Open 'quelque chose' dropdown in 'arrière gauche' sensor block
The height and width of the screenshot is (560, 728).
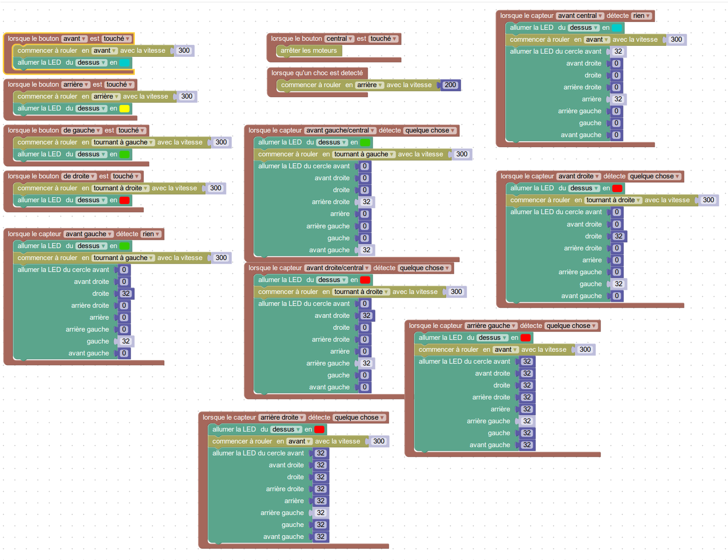[x=571, y=326]
